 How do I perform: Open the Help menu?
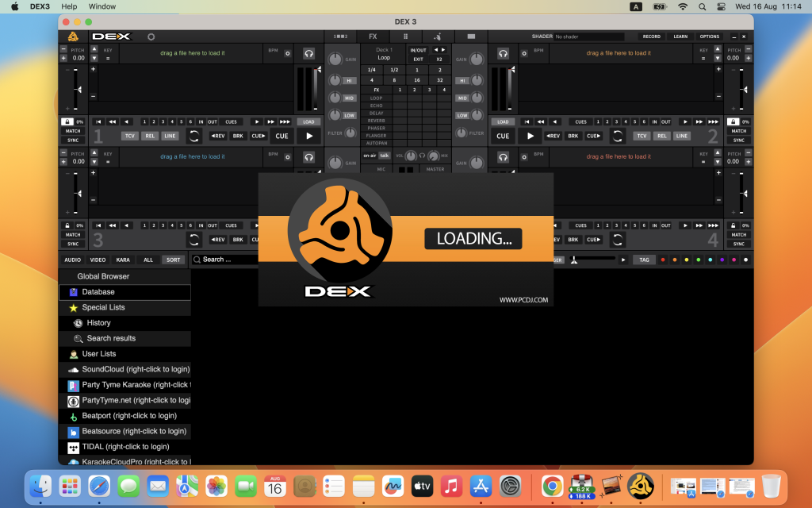click(69, 6)
